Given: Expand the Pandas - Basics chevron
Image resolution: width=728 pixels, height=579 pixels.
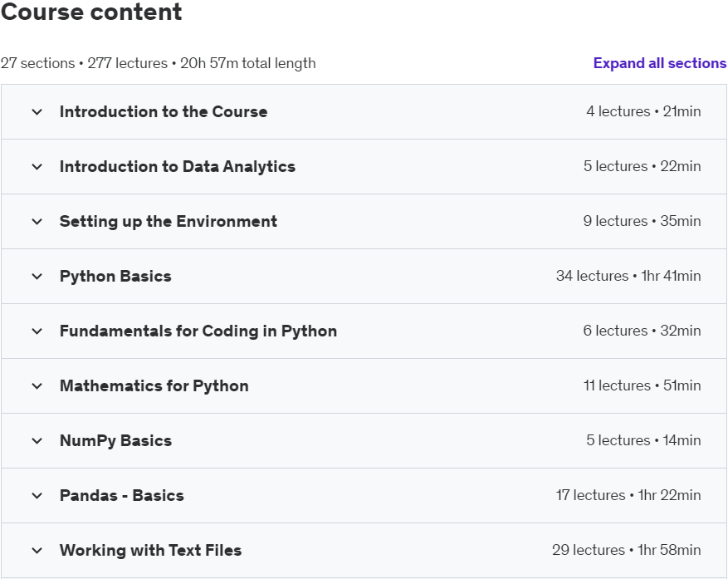Looking at the screenshot, I should (x=37, y=496).
